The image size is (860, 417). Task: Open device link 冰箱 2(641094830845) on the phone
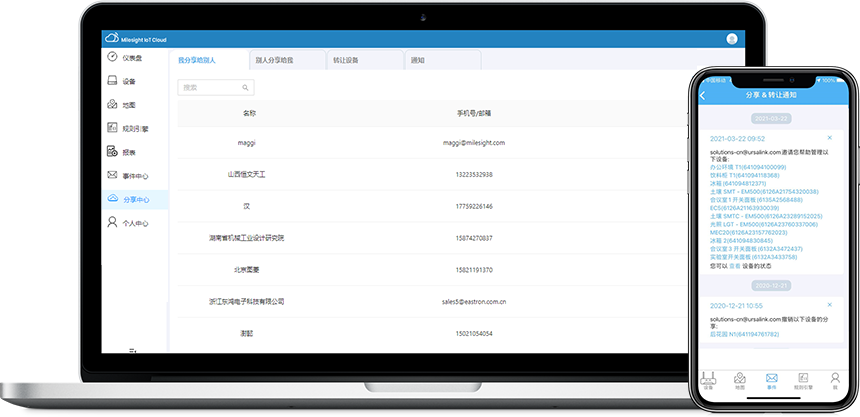[x=741, y=240]
